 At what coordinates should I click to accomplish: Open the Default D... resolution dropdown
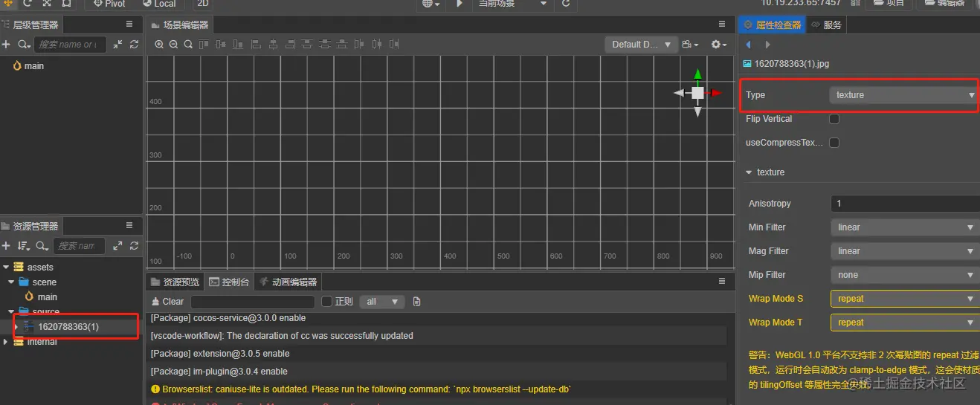(641, 45)
